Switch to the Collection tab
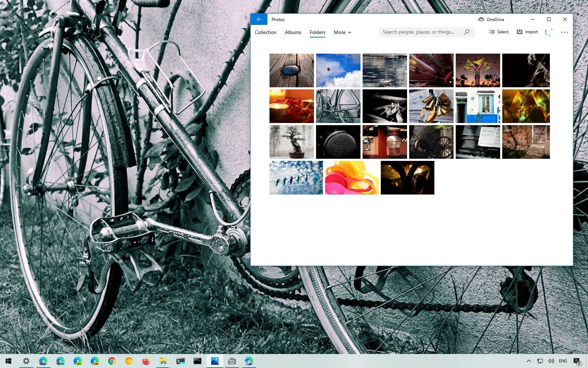Viewport: 588px width, 368px height. click(x=265, y=32)
